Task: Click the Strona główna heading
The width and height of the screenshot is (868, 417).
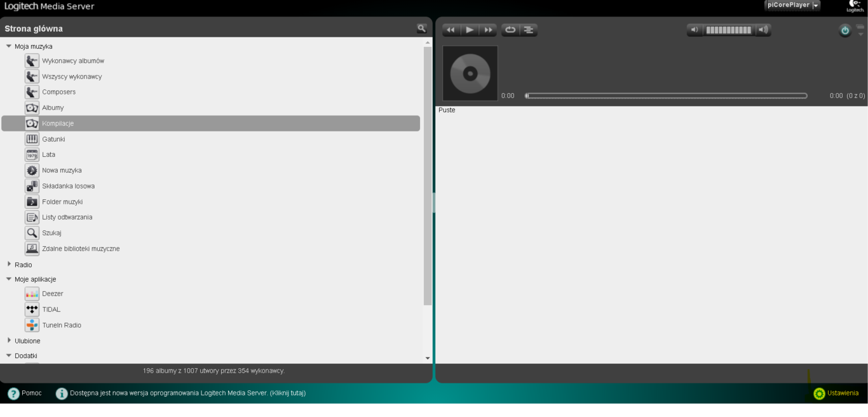Action: (x=34, y=29)
